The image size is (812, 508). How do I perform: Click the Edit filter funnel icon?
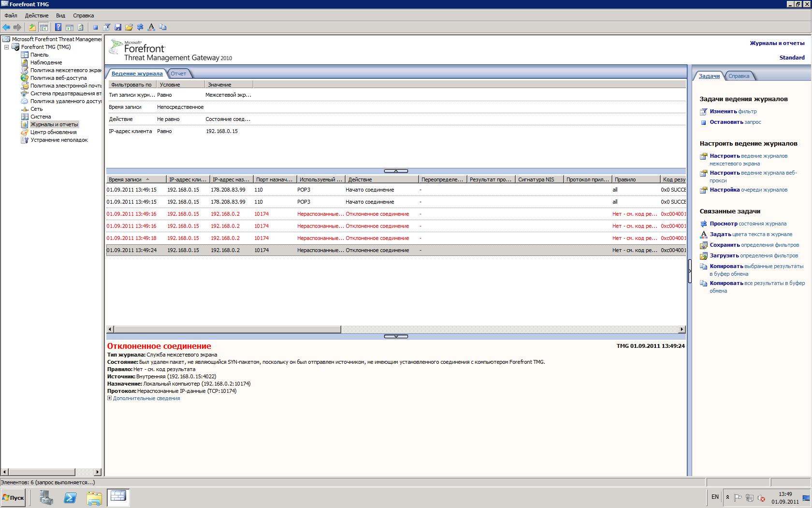[107, 27]
